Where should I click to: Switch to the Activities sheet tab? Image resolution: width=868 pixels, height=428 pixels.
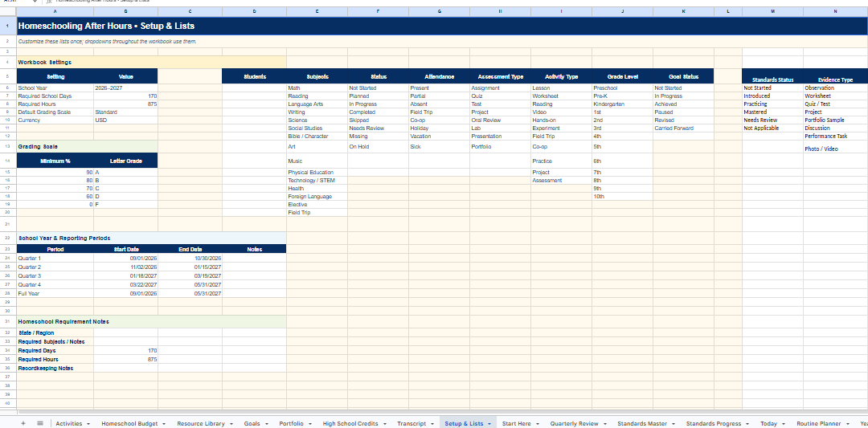(69, 423)
